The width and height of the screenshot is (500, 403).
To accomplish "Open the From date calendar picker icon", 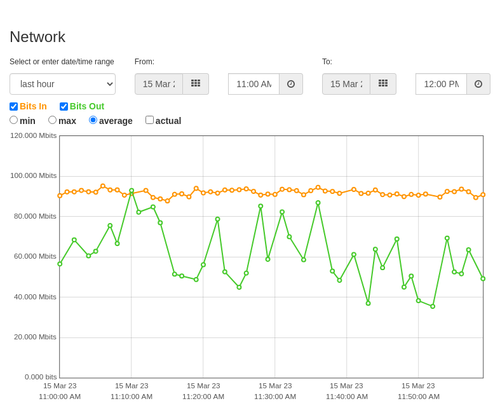I will coord(196,84).
